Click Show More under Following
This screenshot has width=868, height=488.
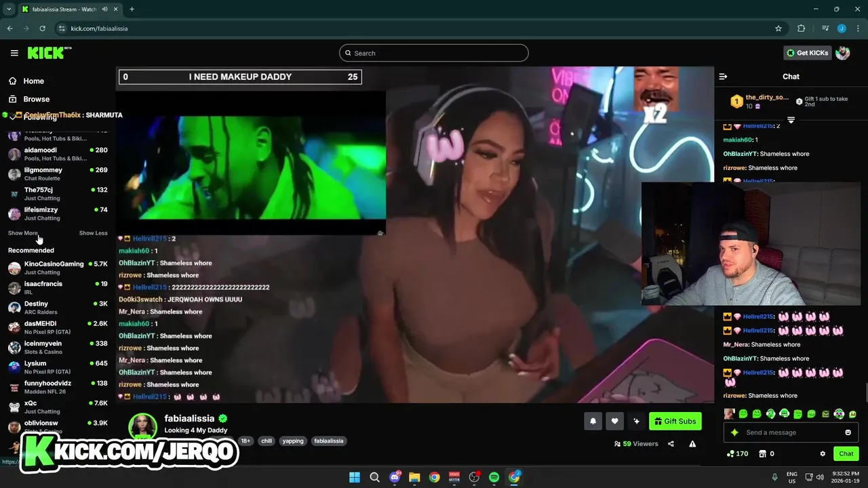pyautogui.click(x=23, y=233)
